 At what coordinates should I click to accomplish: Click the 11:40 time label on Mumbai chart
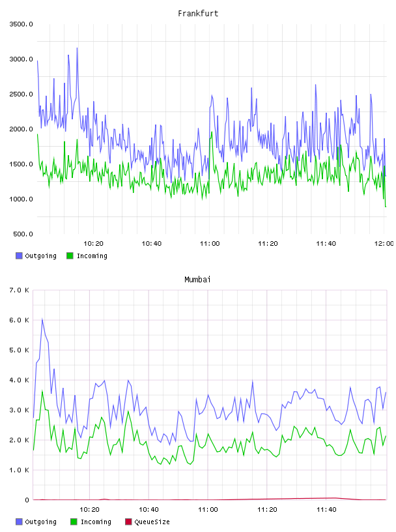click(x=326, y=510)
